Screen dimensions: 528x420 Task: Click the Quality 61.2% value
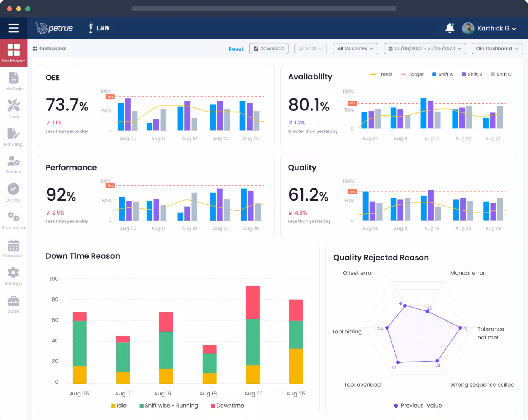pyautogui.click(x=308, y=195)
